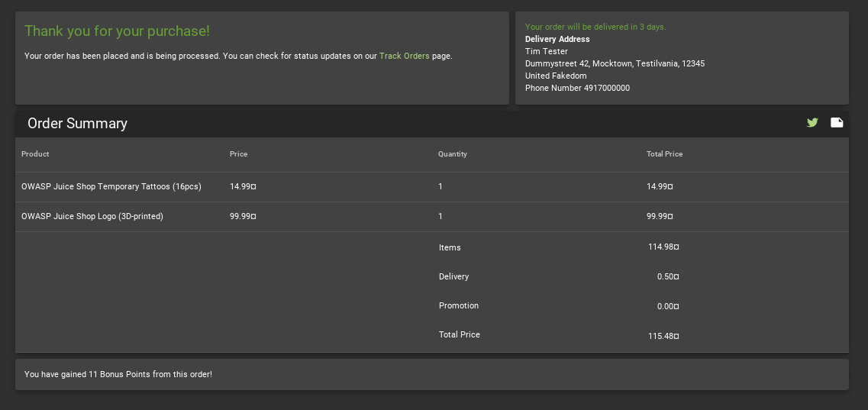Image resolution: width=868 pixels, height=410 pixels.
Task: Click the Dummystreet 42 address line
Action: (615, 63)
